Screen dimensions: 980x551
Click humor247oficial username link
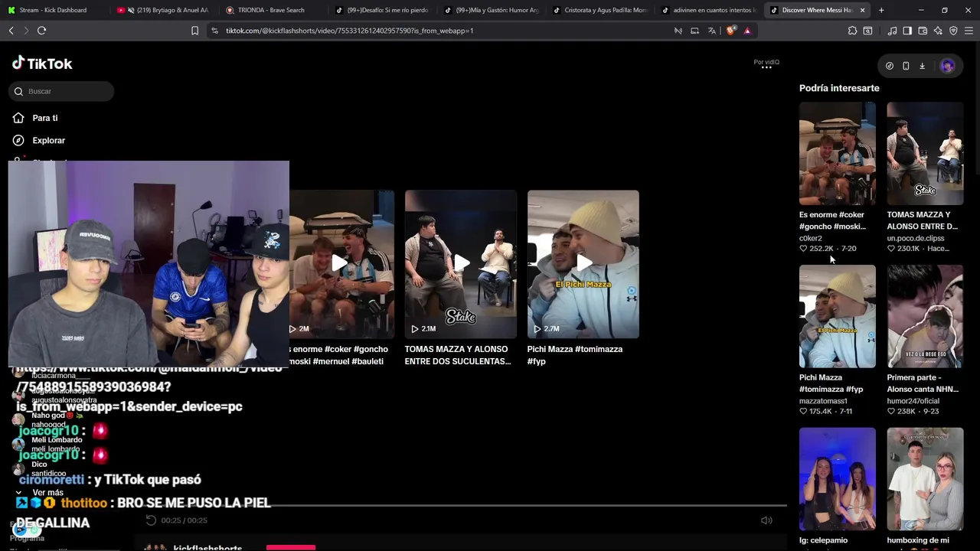click(913, 401)
